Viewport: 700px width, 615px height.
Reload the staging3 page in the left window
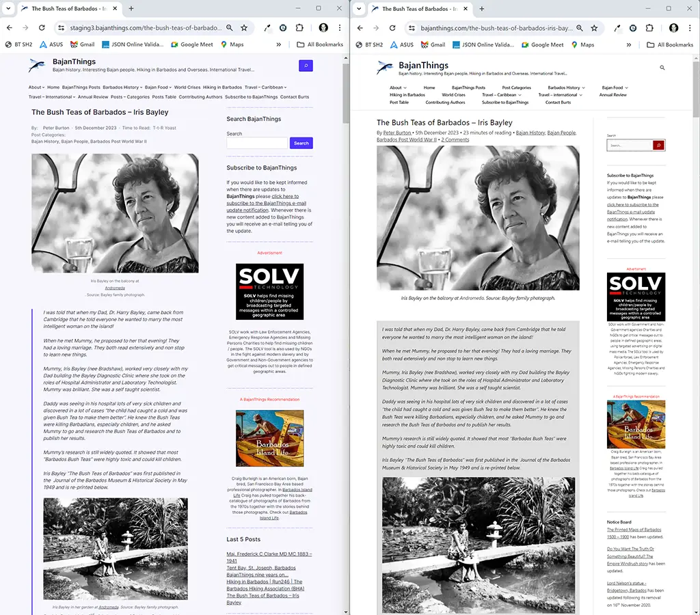pyautogui.click(x=42, y=28)
